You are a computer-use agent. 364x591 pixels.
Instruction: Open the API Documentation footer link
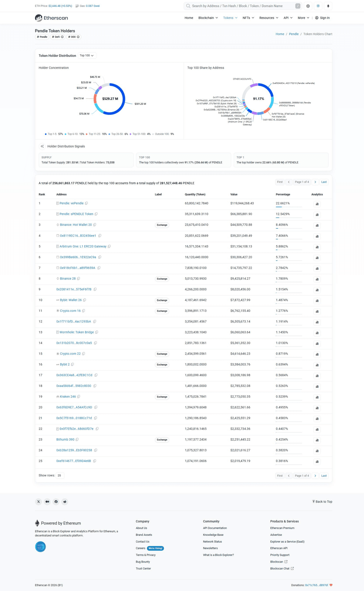pos(215,528)
